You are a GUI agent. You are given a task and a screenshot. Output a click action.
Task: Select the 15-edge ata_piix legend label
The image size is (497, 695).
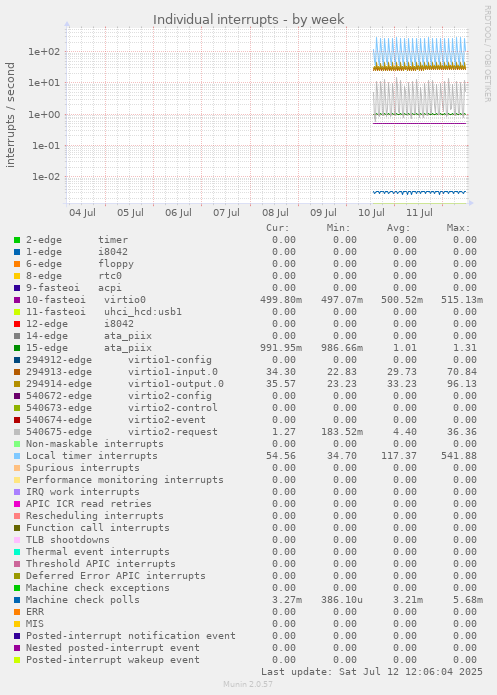(x=89, y=348)
